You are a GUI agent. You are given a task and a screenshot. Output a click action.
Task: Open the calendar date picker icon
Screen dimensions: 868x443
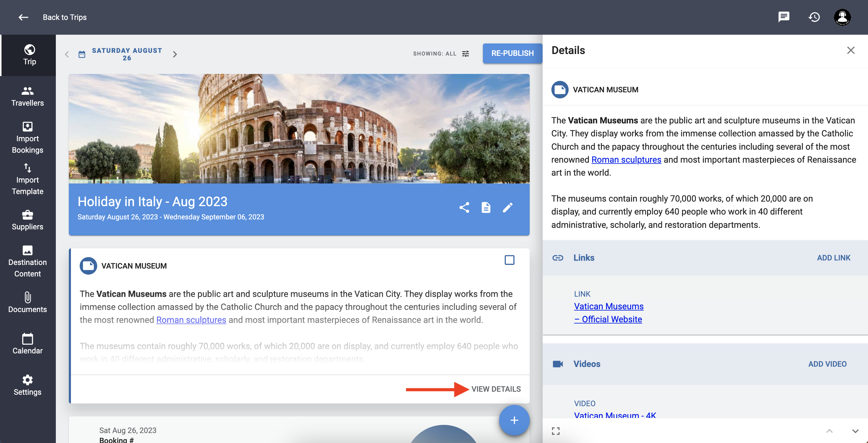pyautogui.click(x=82, y=54)
